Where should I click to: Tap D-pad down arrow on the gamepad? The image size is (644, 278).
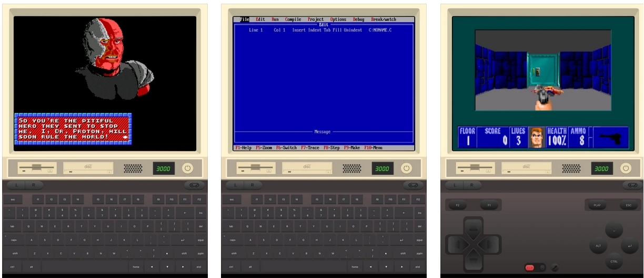tap(473, 260)
